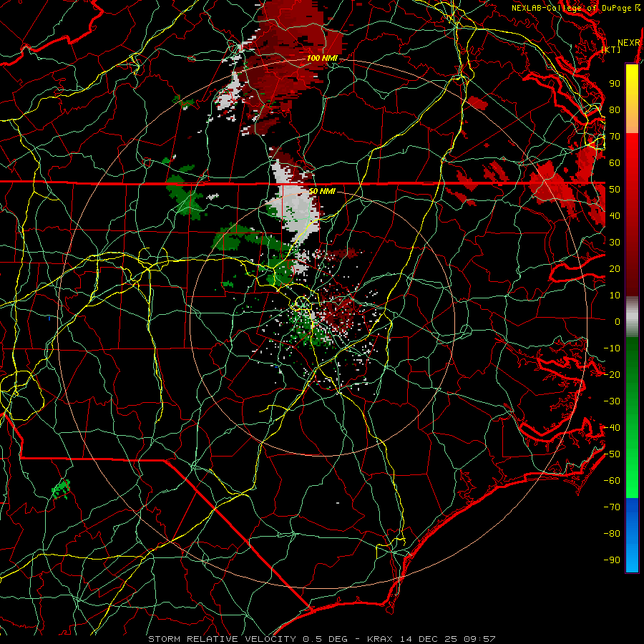
Task: Click the 100 NMI range ring label
Action: point(322,59)
